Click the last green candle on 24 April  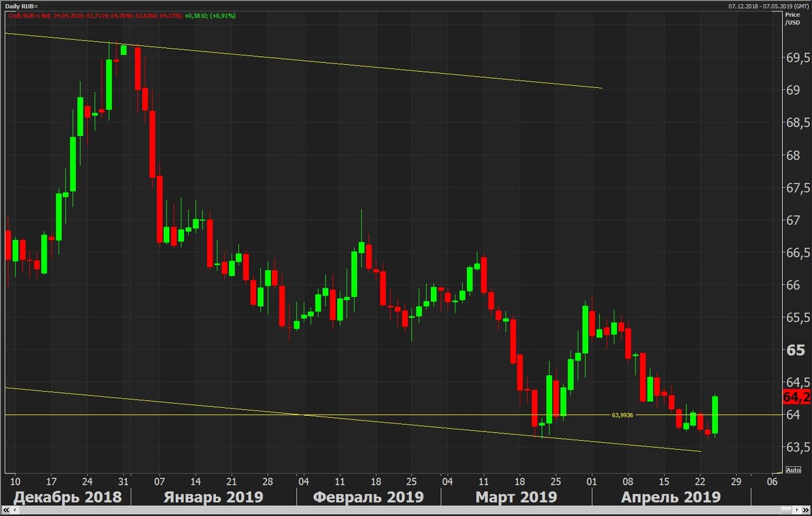[715, 415]
